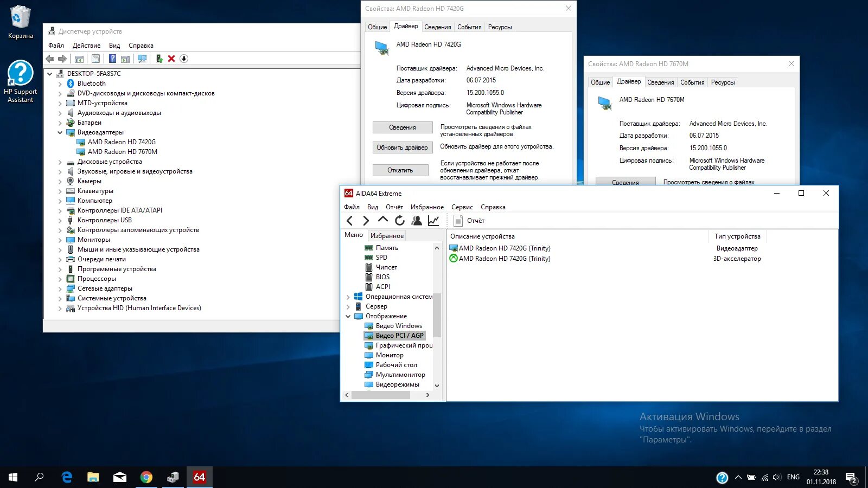
Task: Open Избранное menu in AIDA64 menu bar
Action: pos(427,207)
